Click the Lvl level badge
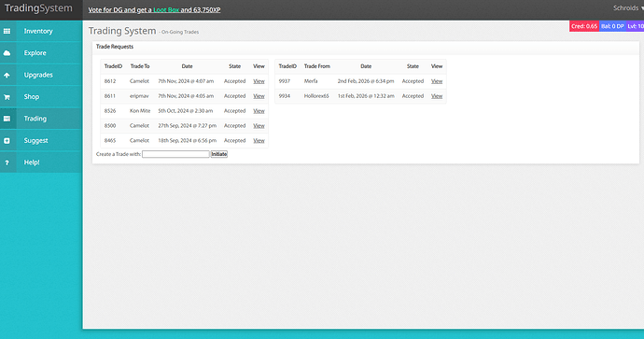The image size is (644, 339). (635, 26)
